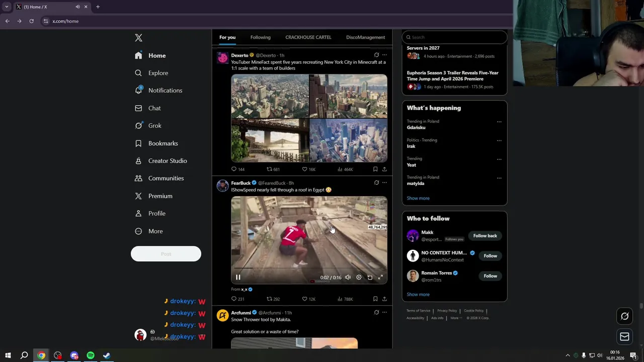Click Grok explain icon on Dexerto post
This screenshot has height=362, width=644.
click(x=376, y=55)
